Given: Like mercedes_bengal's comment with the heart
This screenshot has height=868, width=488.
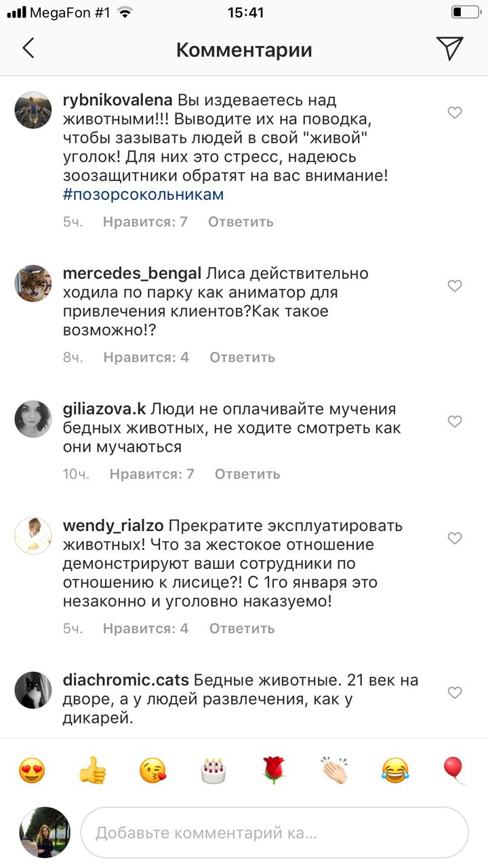Looking at the screenshot, I should [x=455, y=286].
